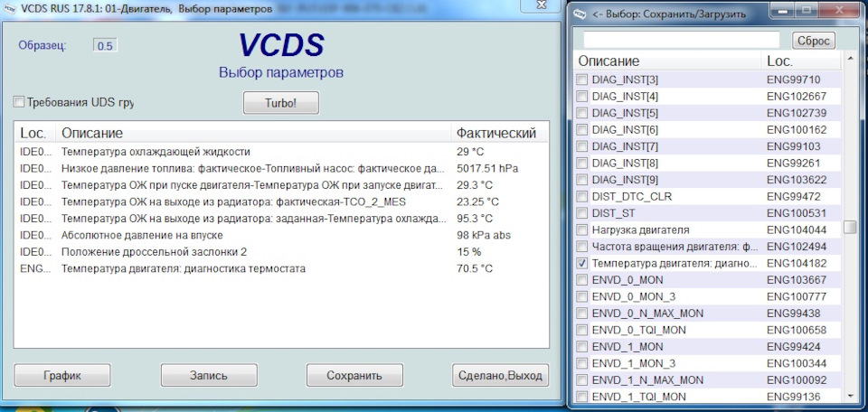Uncheck Температура двигателя: диагно... checkbox
This screenshot has width=868, height=412.
[581, 263]
